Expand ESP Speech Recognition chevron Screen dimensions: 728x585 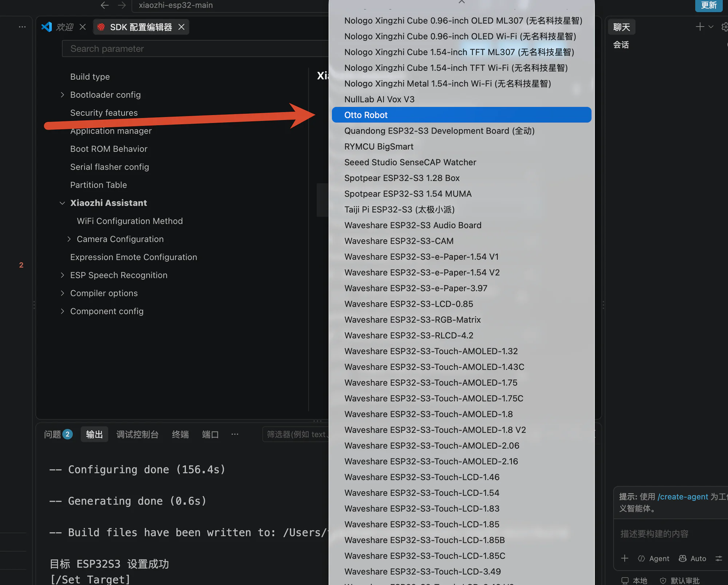point(62,275)
